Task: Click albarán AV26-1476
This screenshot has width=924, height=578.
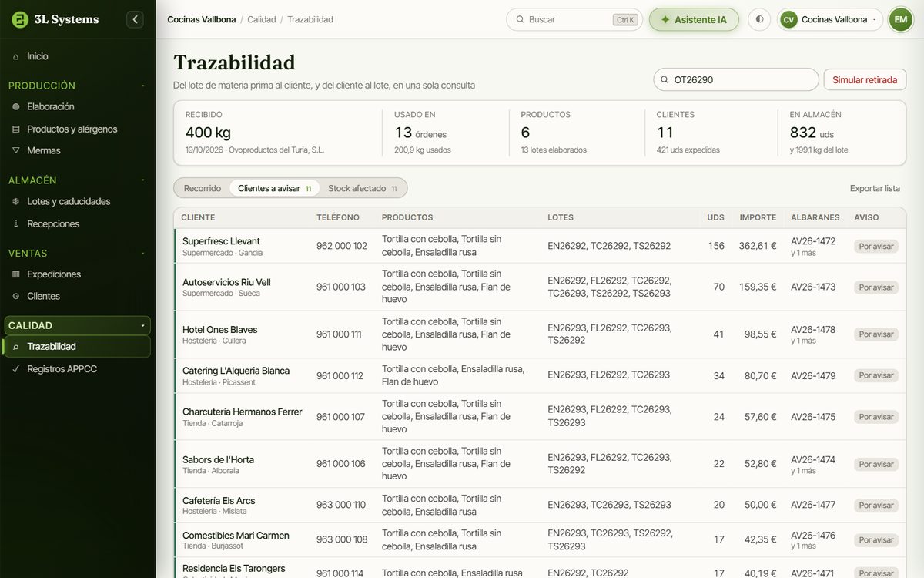Action: click(x=813, y=535)
